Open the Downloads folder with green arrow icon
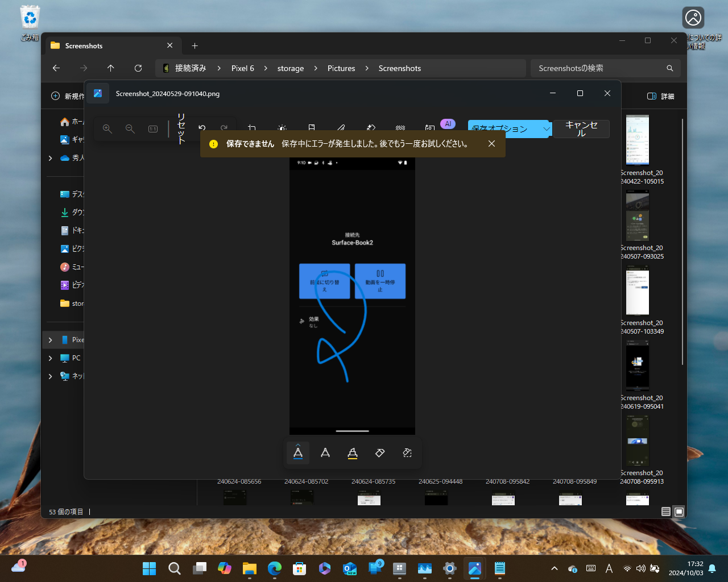The height and width of the screenshot is (582, 728). (x=72, y=213)
